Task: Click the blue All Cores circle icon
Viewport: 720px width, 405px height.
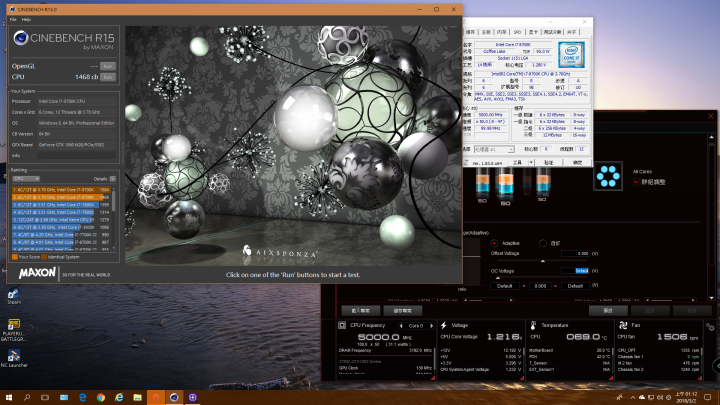Action: point(608,176)
